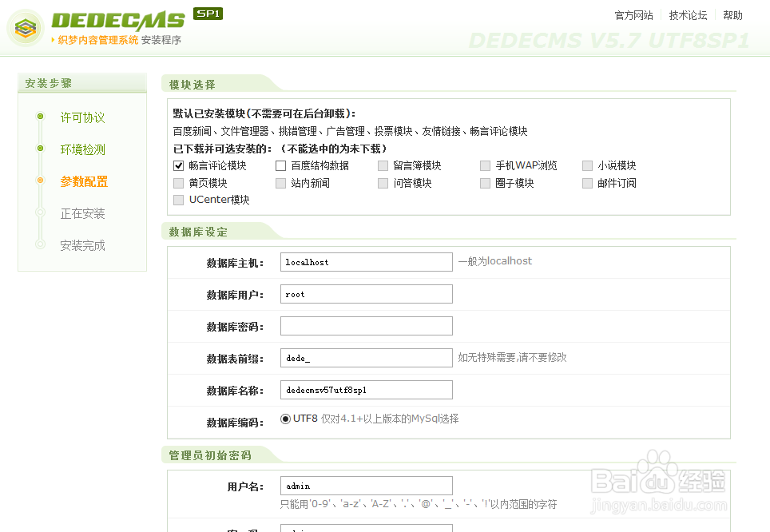Check the 百度结构数据 checkbox
770x532 pixels.
pyautogui.click(x=281, y=166)
